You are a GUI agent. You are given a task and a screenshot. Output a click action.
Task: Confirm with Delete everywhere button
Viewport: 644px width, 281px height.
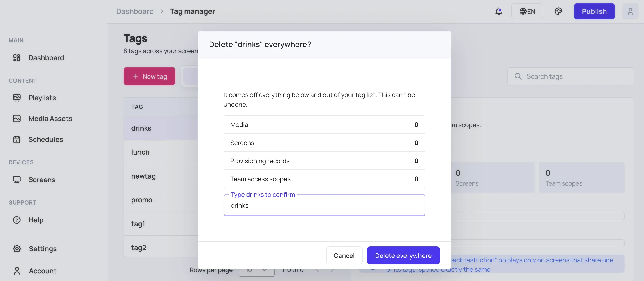(403, 255)
